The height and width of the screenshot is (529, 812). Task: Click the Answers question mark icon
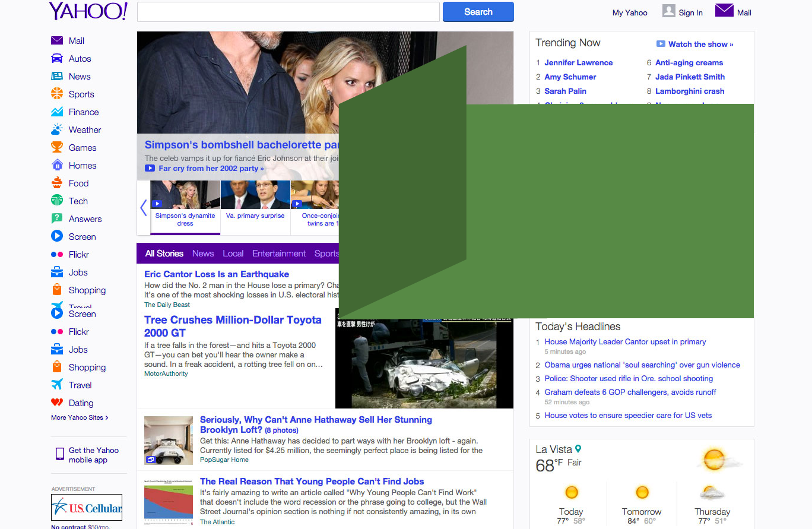(57, 218)
